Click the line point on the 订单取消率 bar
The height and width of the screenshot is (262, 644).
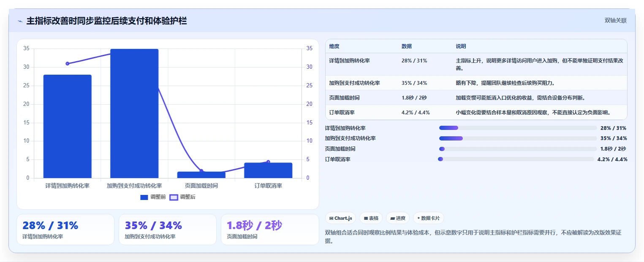point(268,162)
